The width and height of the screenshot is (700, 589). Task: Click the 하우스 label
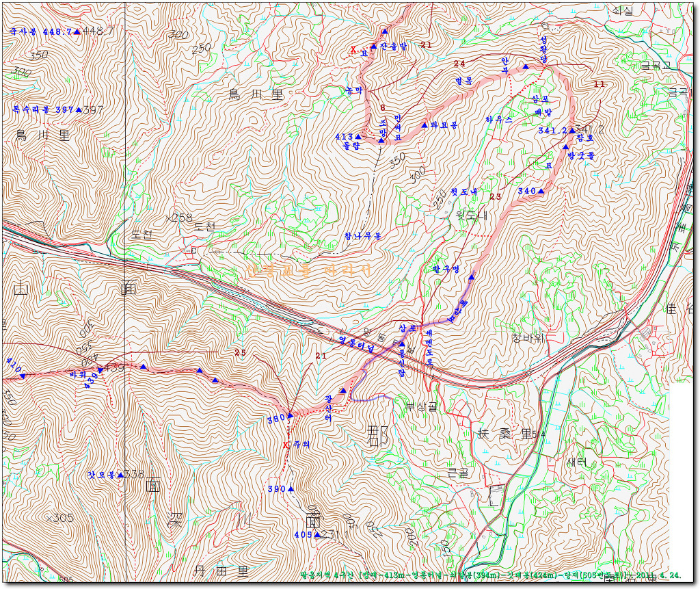pos(498,120)
